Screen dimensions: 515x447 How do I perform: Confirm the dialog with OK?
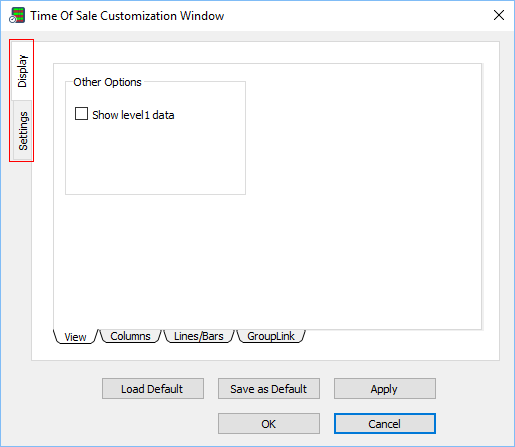tap(269, 424)
